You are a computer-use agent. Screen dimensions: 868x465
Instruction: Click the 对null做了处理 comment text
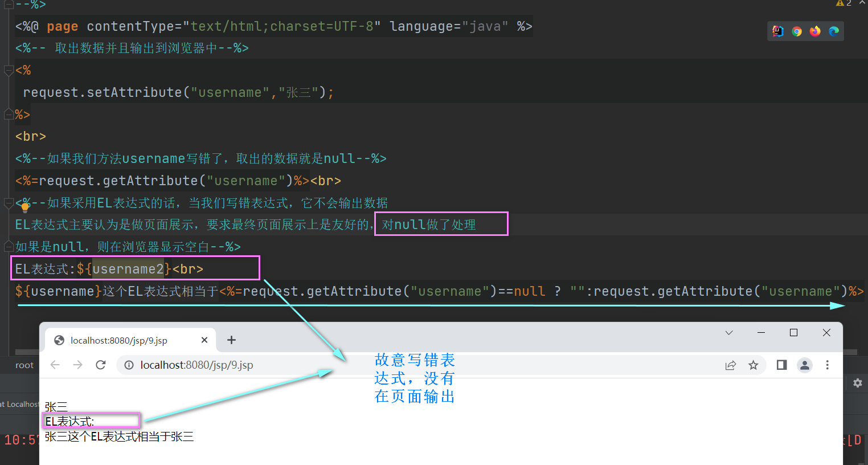429,225
